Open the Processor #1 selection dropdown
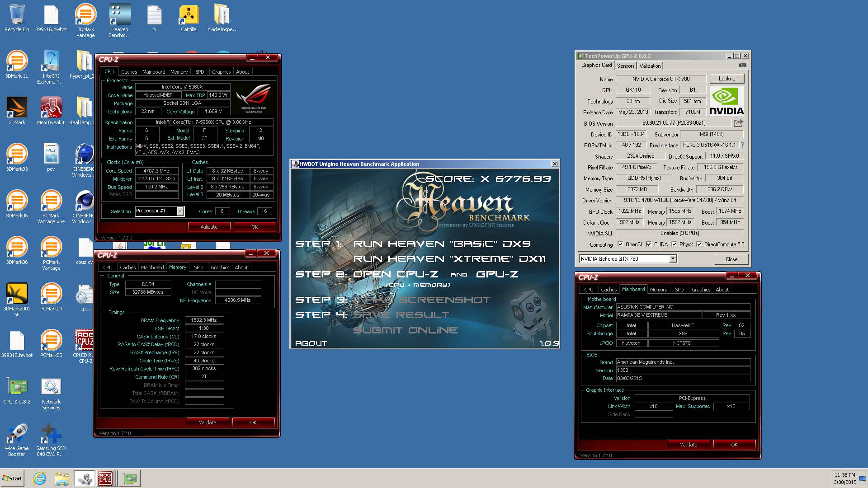This screenshot has height=488, width=868. 180,211
